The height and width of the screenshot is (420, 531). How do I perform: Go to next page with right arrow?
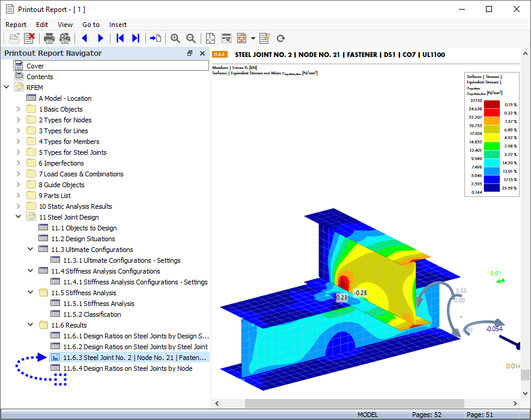pos(100,38)
